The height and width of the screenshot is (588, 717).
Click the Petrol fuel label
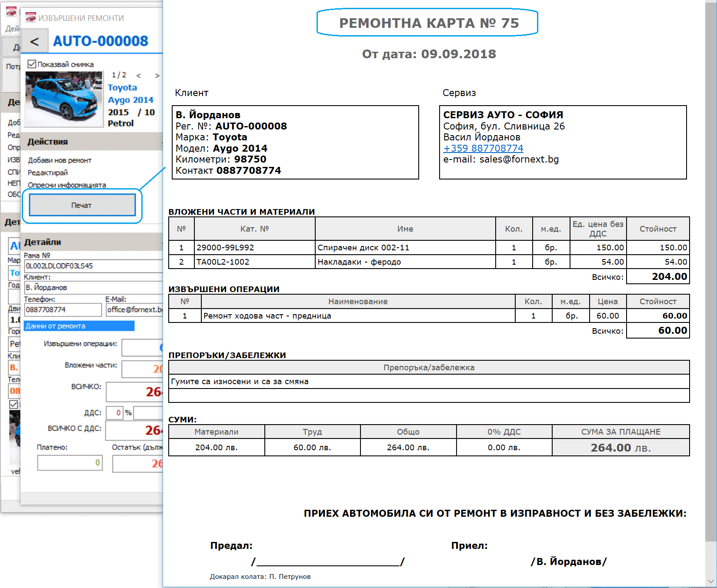click(120, 123)
